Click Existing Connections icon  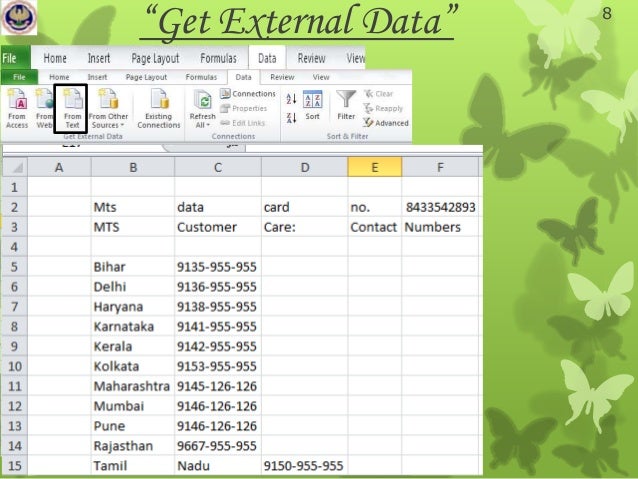(159, 109)
